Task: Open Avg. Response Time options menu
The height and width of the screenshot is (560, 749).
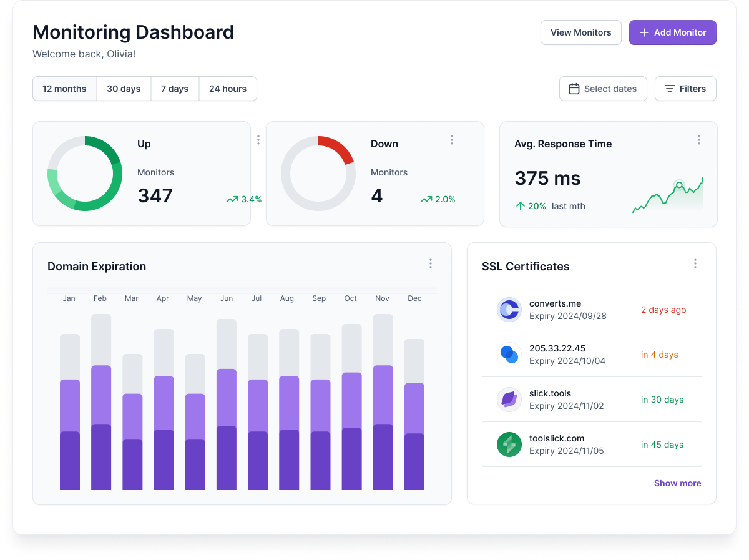Action: coord(699,140)
